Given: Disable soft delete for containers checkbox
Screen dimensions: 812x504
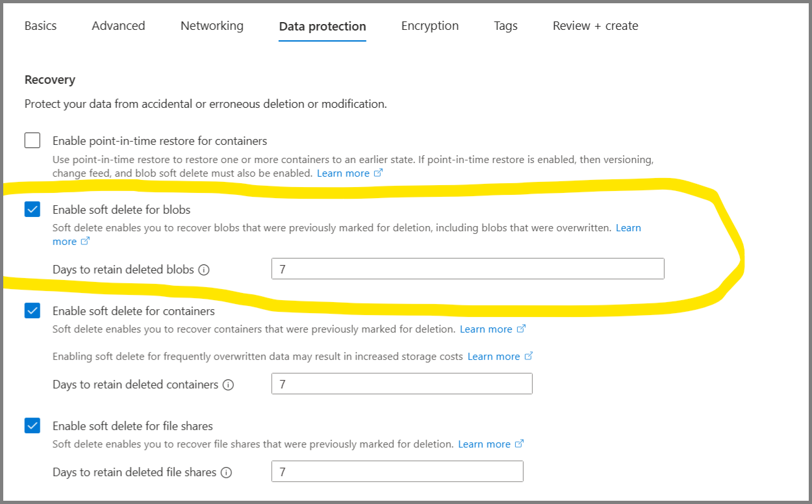Looking at the screenshot, I should 32,310.
